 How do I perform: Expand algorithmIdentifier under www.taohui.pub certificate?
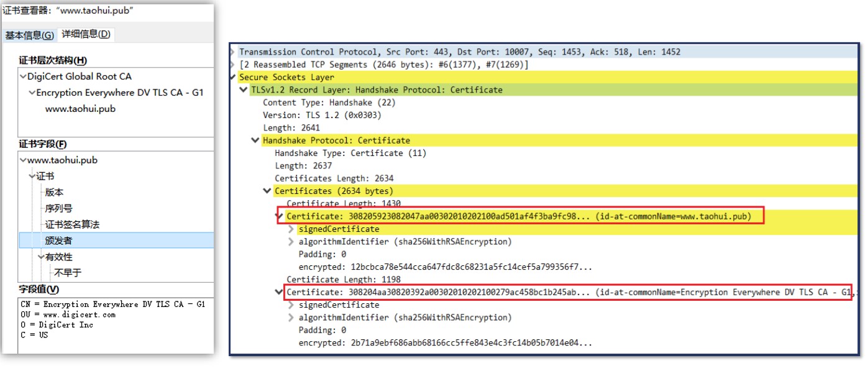pyautogui.click(x=291, y=242)
